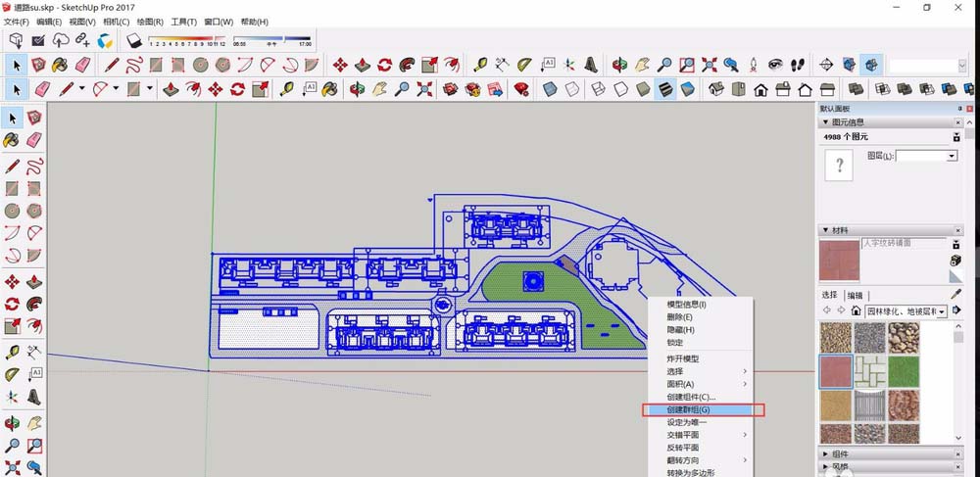Viewport: 980px width, 477px height.
Task: Collapse the 图元信息 panel
Action: pyautogui.click(x=825, y=122)
